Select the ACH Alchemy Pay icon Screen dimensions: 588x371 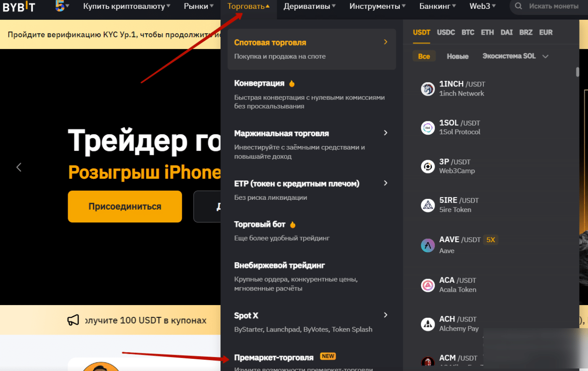(x=428, y=324)
